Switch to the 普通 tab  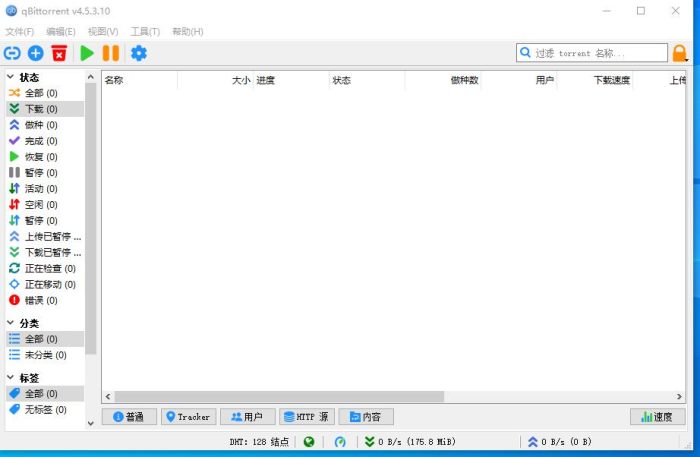coord(129,417)
